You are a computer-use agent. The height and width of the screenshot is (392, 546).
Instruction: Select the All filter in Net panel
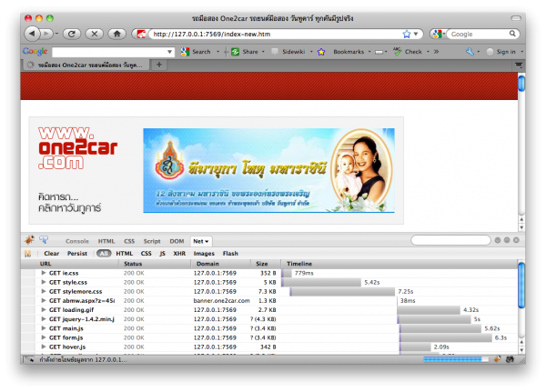[104, 254]
